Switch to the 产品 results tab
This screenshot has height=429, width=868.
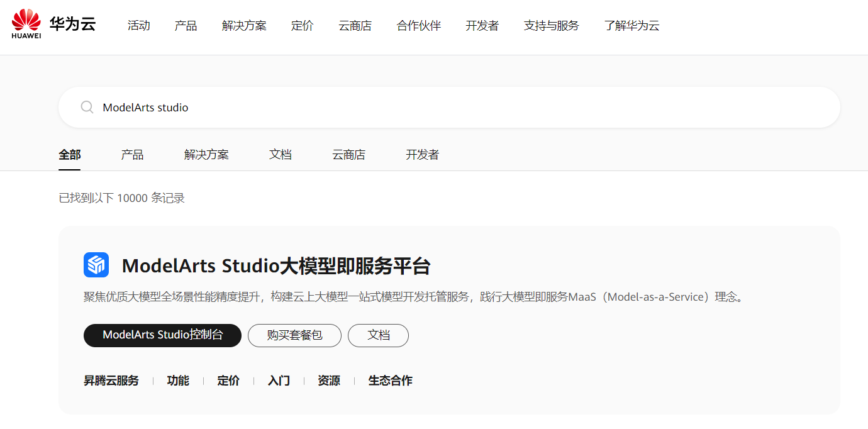coord(133,155)
